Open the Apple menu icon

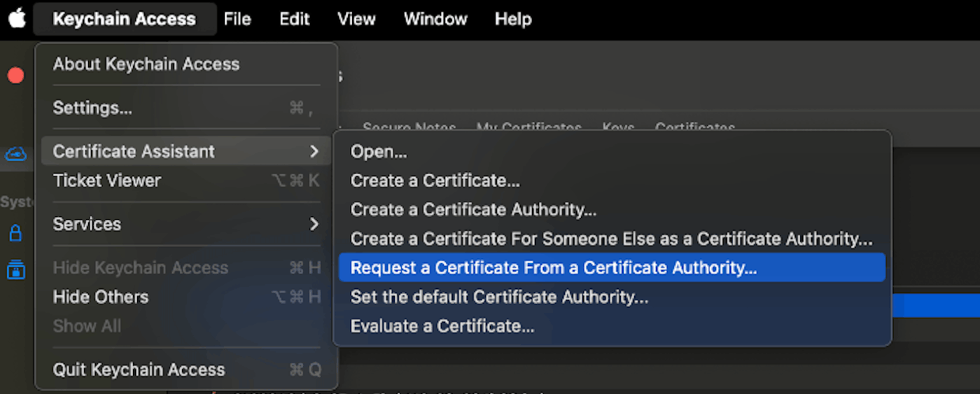[x=17, y=19]
